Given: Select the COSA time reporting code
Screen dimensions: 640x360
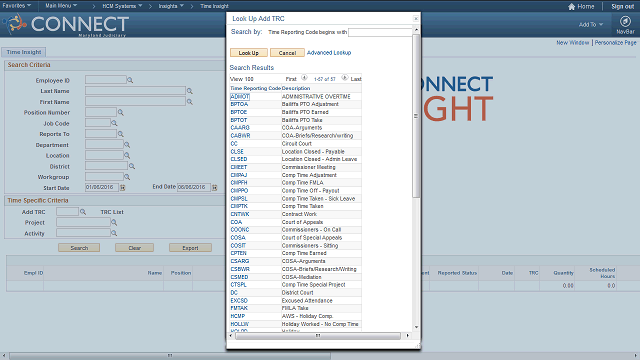Looking at the screenshot, I should (x=238, y=238).
